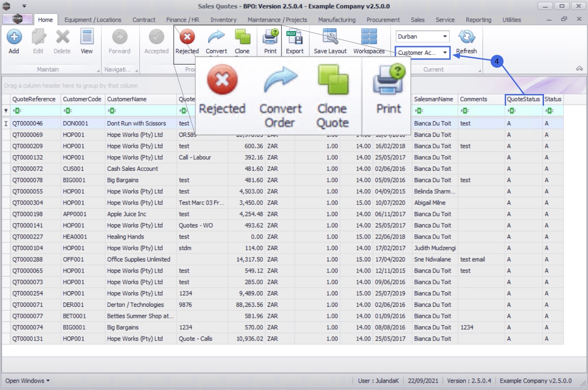Collapse the ribbon with the chevron
The height and width of the screenshot is (390, 588).
579,69
